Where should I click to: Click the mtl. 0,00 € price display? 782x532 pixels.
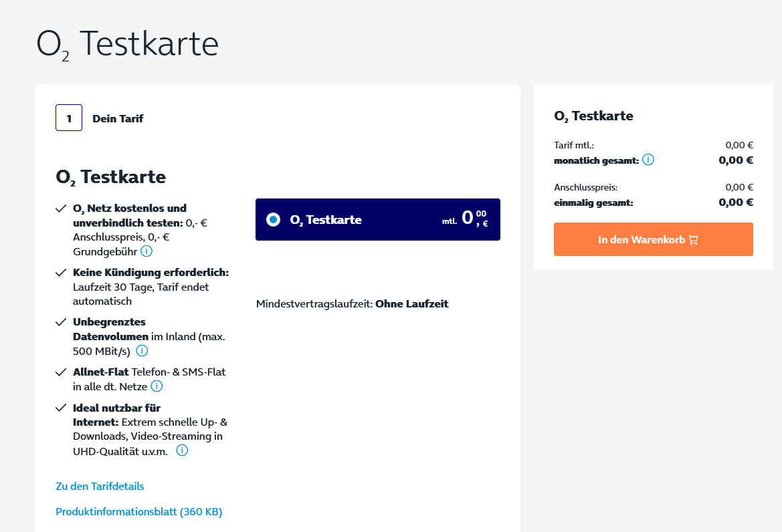pyautogui.click(x=465, y=218)
